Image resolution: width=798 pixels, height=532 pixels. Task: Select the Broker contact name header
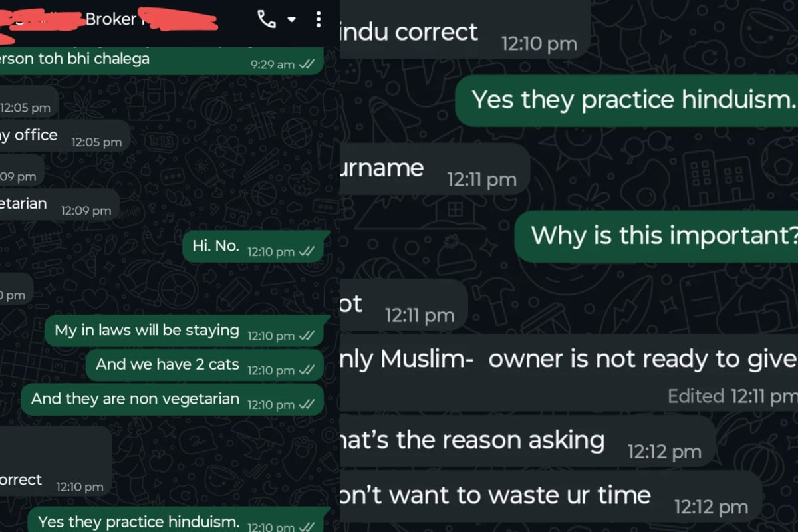coord(110,19)
